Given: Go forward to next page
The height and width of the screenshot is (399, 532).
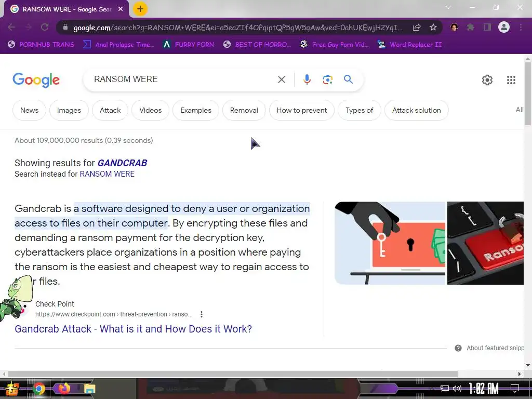Looking at the screenshot, I should coord(28,27).
